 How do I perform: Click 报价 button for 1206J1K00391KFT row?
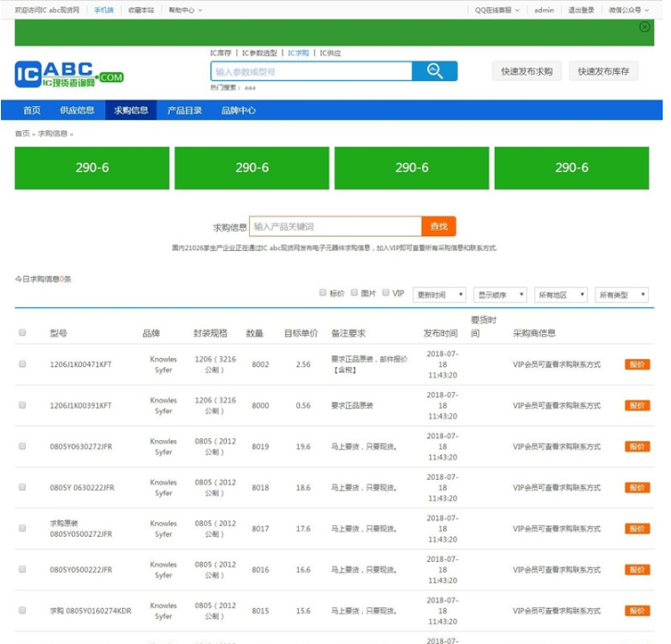pos(637,405)
